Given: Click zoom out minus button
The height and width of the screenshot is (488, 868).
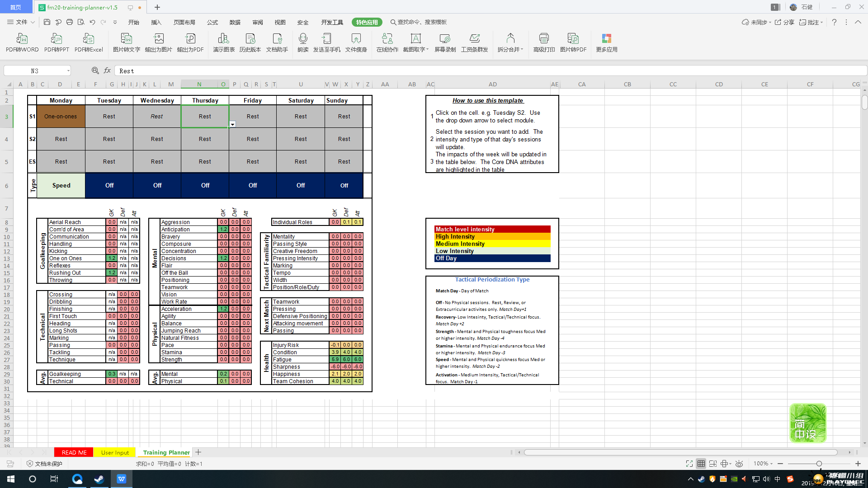Looking at the screenshot, I should [780, 464].
